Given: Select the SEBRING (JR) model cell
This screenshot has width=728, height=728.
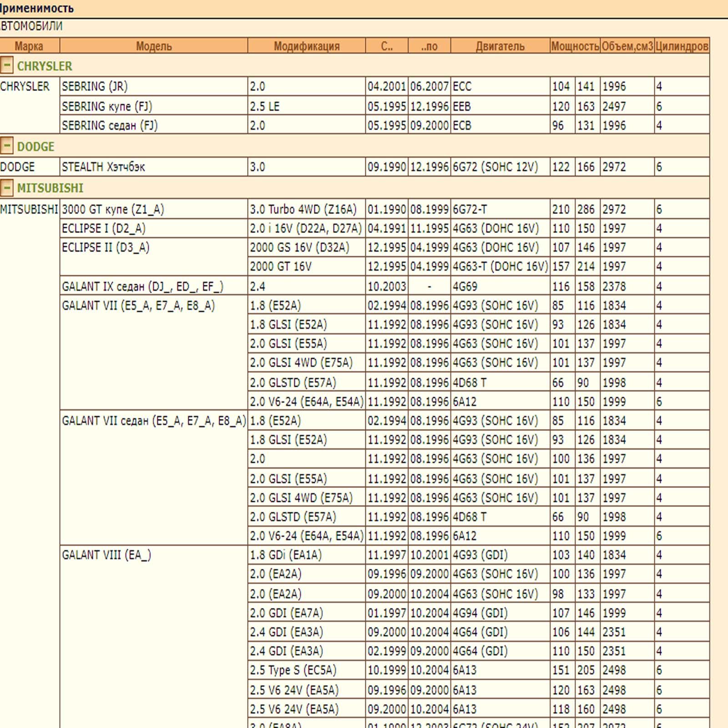Looking at the screenshot, I should click(154, 86).
